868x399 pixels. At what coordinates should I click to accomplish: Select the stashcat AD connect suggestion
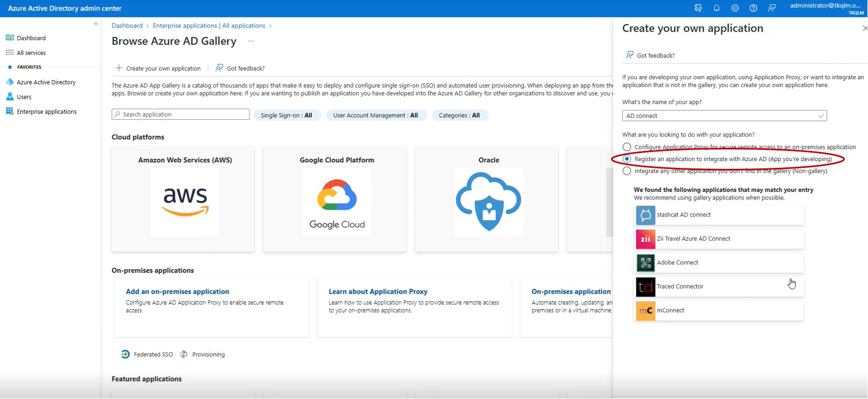[719, 215]
